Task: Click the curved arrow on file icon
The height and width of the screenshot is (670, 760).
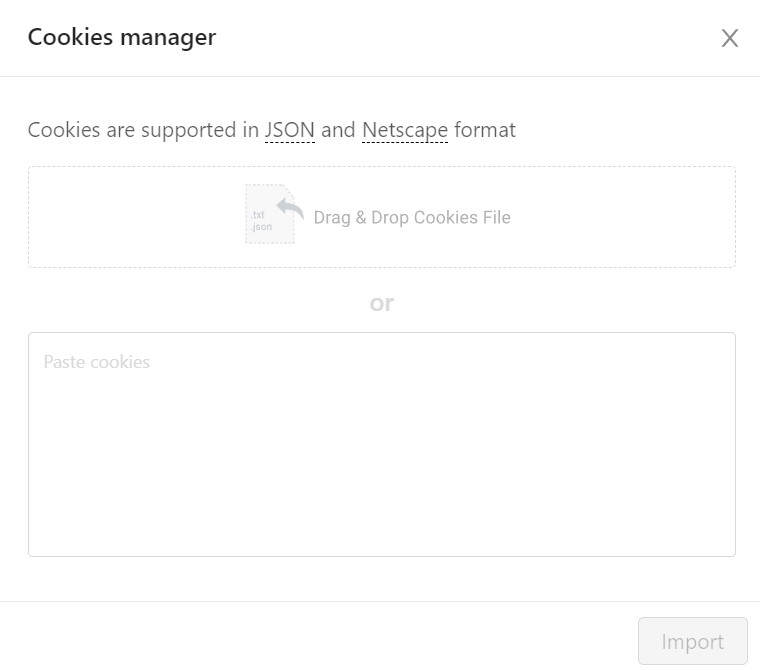Action: (290, 209)
